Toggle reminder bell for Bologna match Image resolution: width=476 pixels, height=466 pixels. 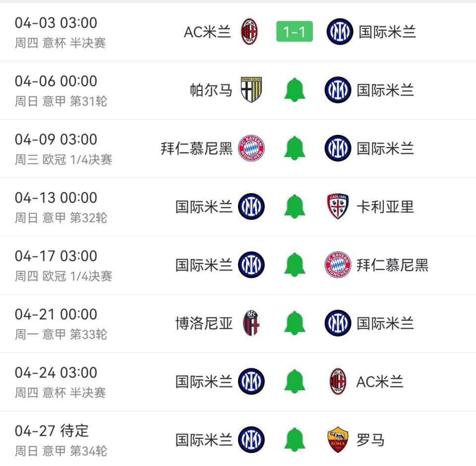pos(295,323)
